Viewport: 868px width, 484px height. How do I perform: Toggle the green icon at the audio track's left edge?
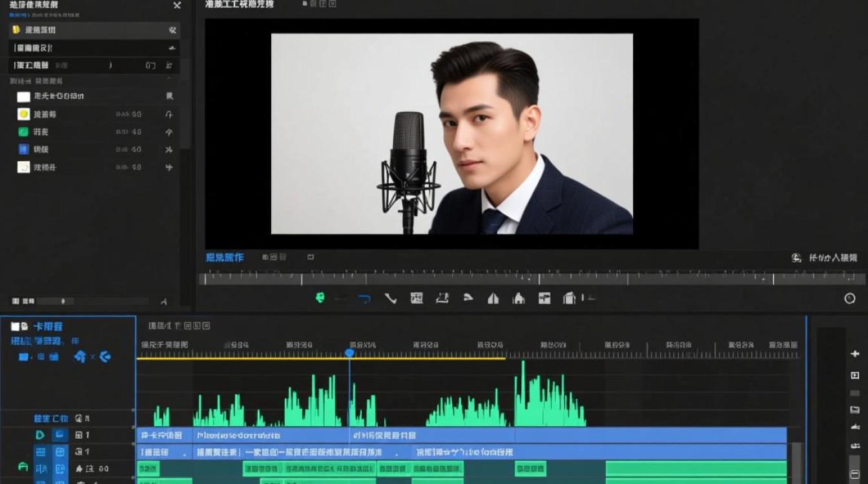point(23,467)
